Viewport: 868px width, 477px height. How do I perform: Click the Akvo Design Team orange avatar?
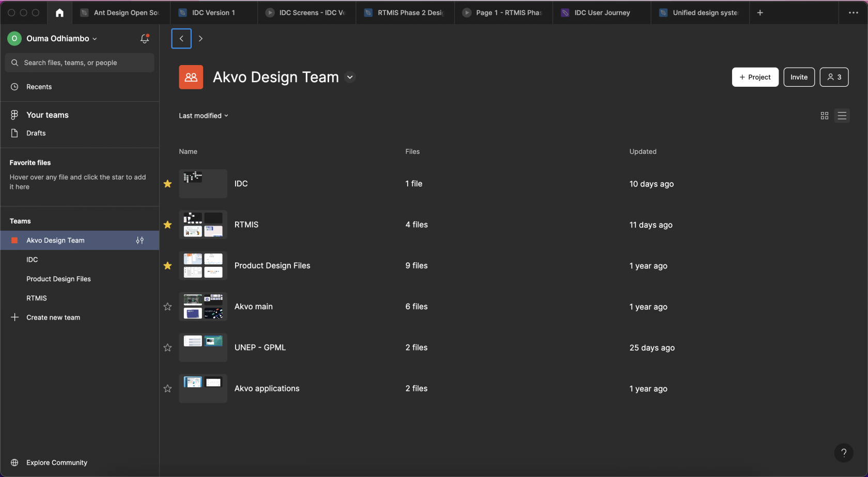(191, 77)
